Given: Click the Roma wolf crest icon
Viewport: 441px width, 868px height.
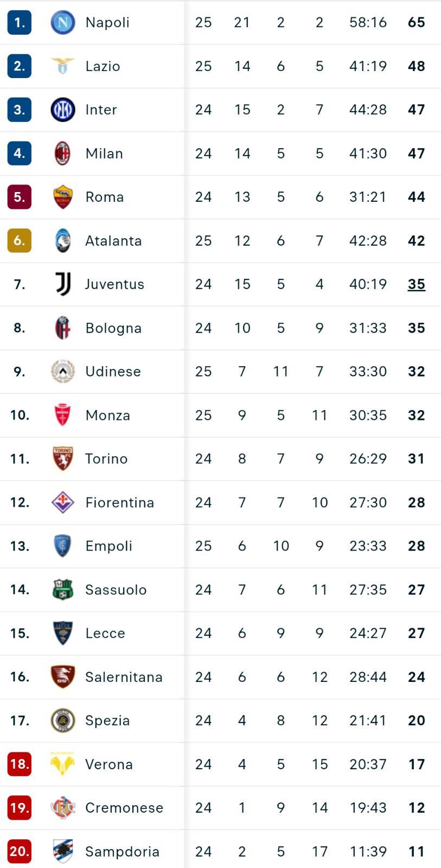Looking at the screenshot, I should (x=62, y=197).
